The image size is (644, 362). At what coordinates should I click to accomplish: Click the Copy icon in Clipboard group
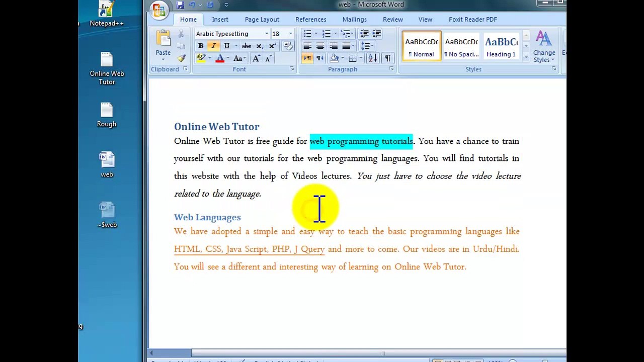click(181, 46)
